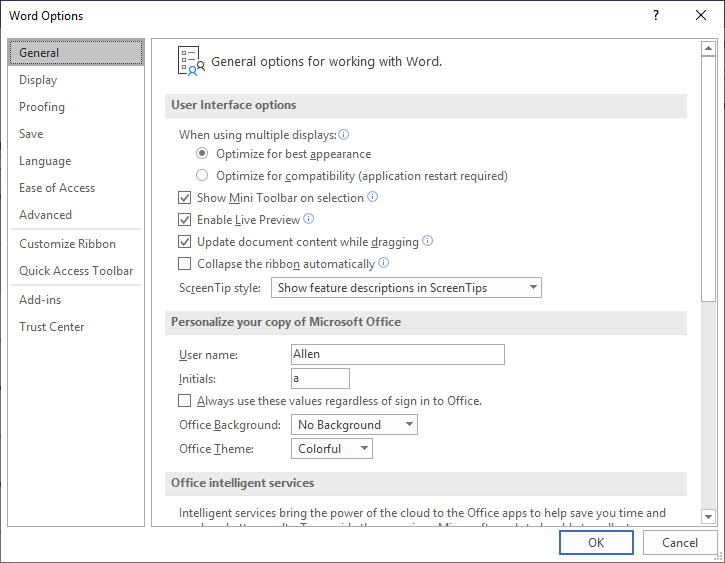Click info icon for Collapse the ribbon
The image size is (725, 563).
[x=383, y=263]
